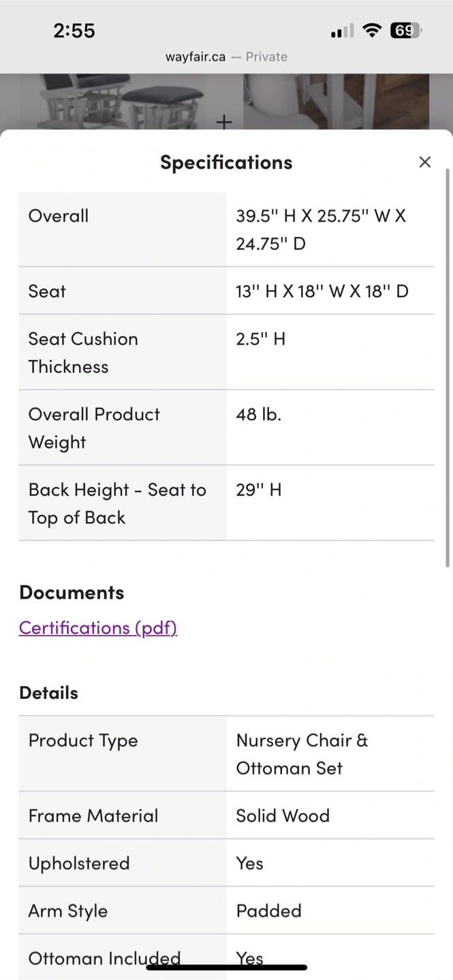Tap the Overall Product Weight row
The width and height of the screenshot is (453, 980).
click(226, 428)
